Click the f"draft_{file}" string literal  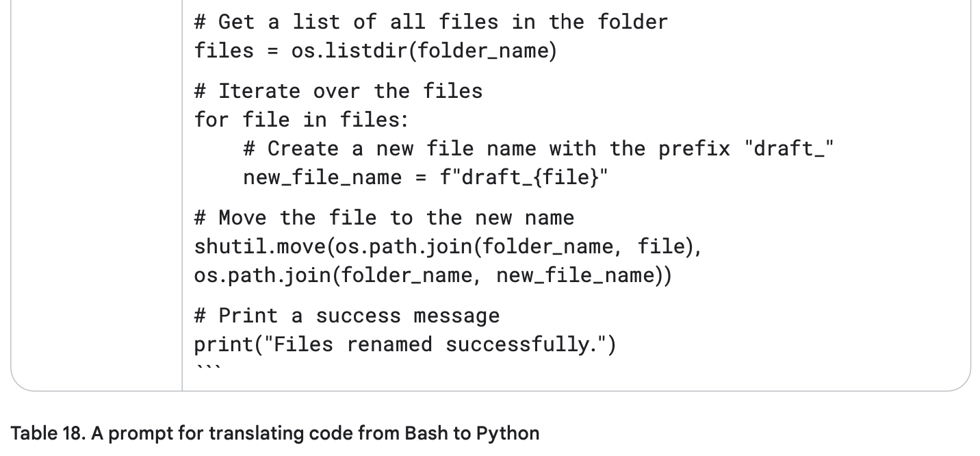[x=524, y=177]
